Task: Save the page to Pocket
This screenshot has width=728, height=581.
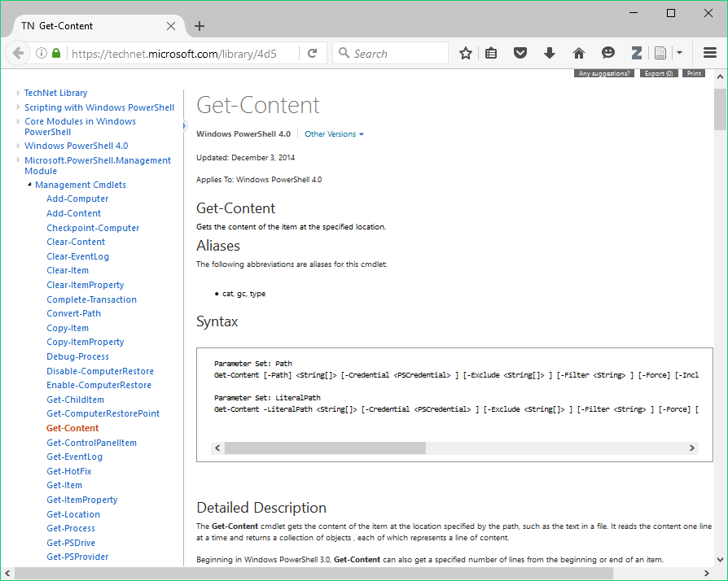Action: point(520,53)
